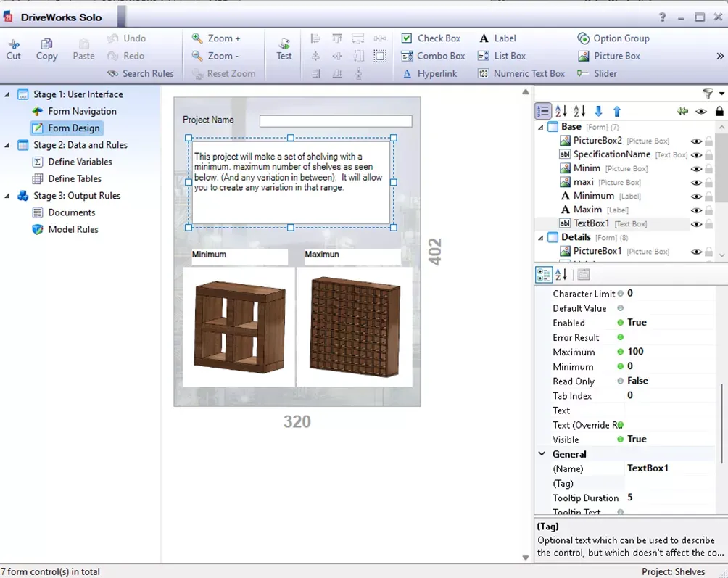Move control down with blue arrow
The width and height of the screenshot is (728, 578).
click(x=598, y=111)
